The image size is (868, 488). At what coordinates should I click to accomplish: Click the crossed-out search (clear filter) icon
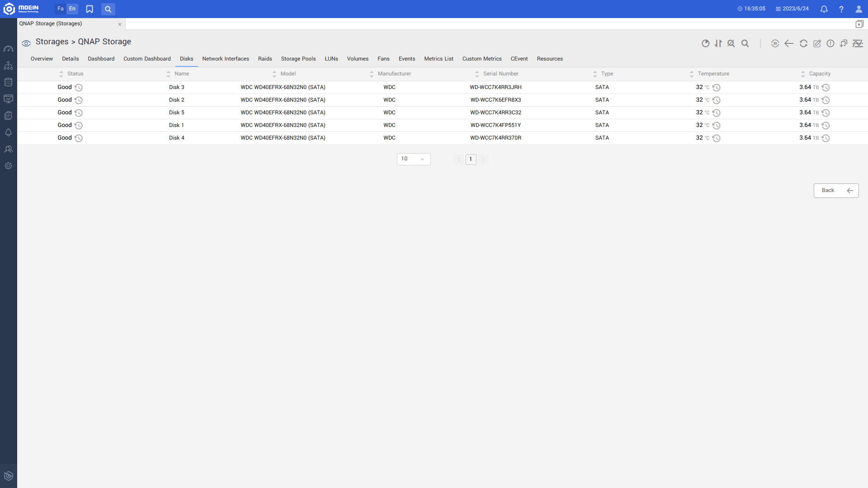[731, 43]
